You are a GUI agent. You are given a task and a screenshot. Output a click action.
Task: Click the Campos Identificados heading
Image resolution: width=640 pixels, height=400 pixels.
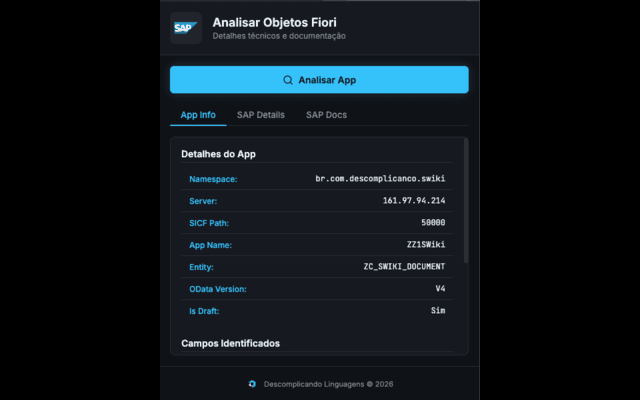pos(231,344)
